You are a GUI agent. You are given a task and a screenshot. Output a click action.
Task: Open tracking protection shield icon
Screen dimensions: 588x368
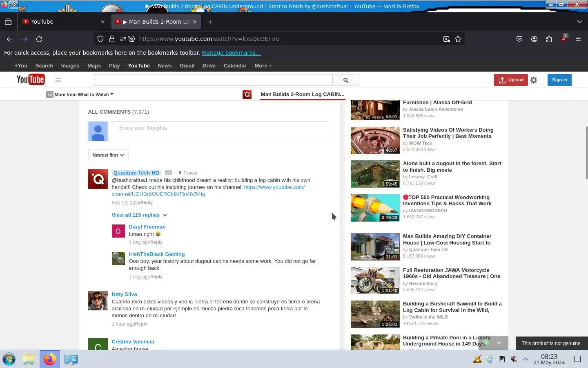(100, 39)
